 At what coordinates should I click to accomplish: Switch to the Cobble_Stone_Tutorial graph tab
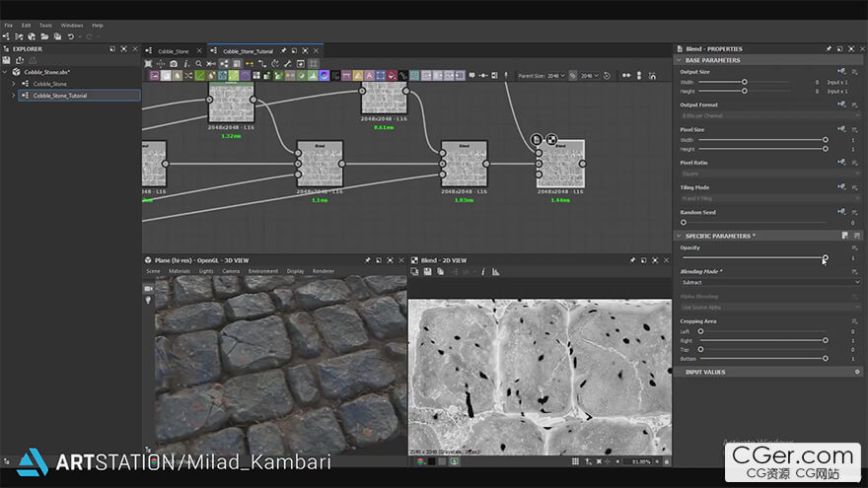[x=248, y=51]
